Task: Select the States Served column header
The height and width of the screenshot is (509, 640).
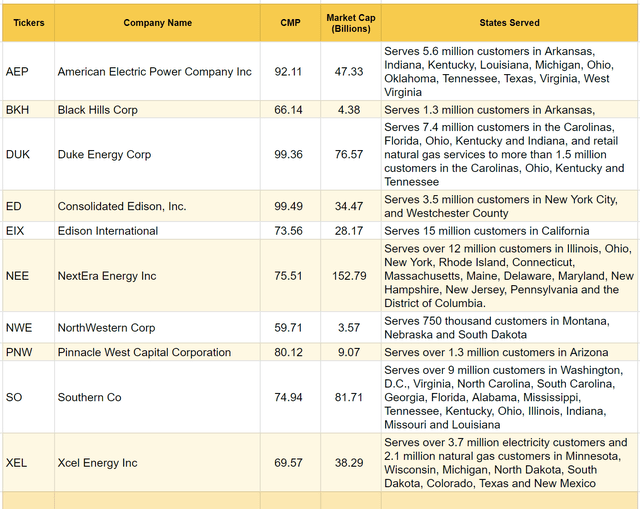Action: coord(509,23)
